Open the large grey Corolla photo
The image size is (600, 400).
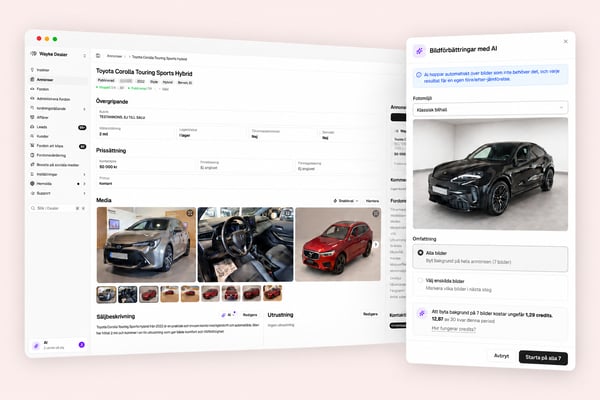click(146, 245)
